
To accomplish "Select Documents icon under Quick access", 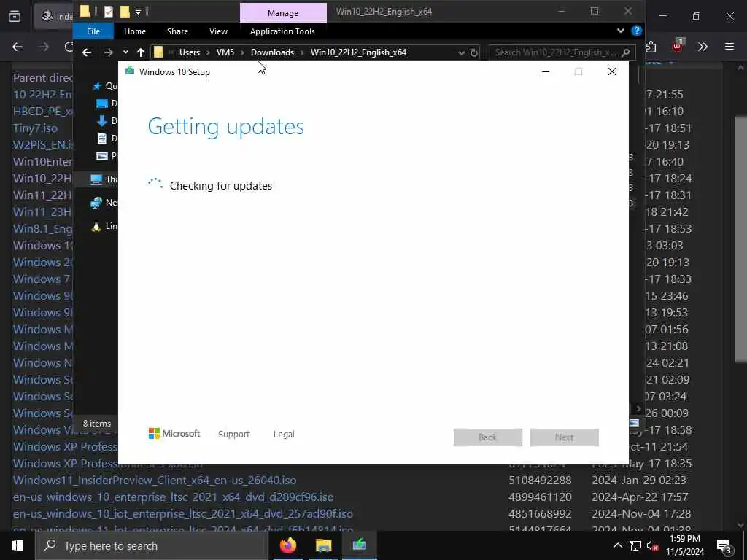I will [x=102, y=139].
